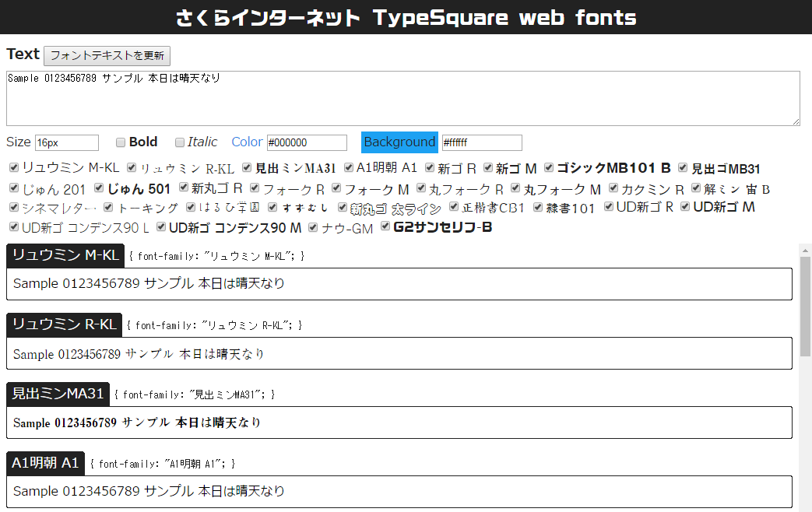The height and width of the screenshot is (512, 812).
Task: Turn off the UD新ゴ コンデンス90 L checkbox
Action: coord(14,226)
